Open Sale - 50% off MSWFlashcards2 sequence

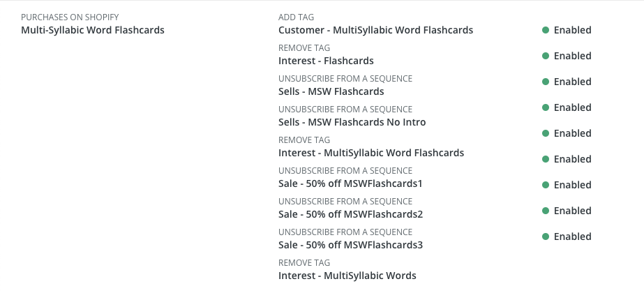click(x=350, y=214)
